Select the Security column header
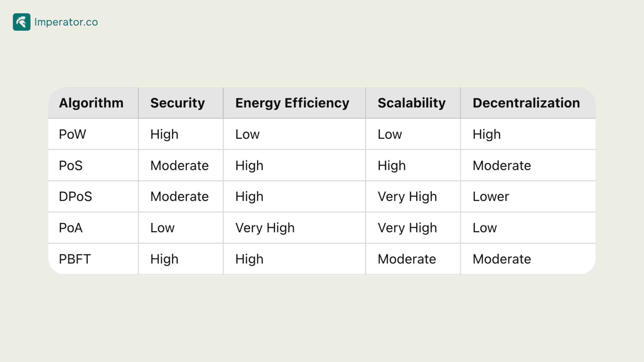 [x=181, y=103]
